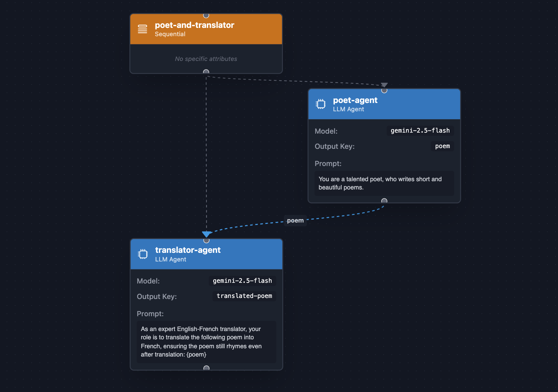
Task: Click the translated-poem output key badge
Action: click(244, 296)
